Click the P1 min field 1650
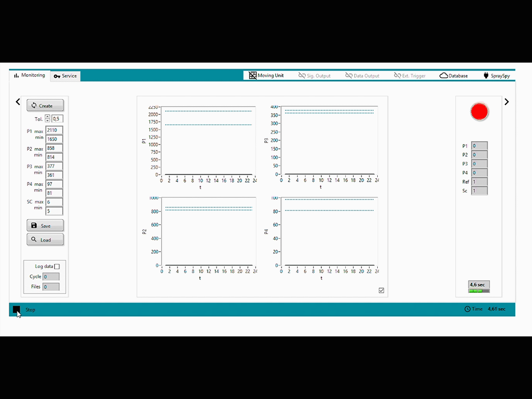532x399 pixels. click(x=54, y=139)
